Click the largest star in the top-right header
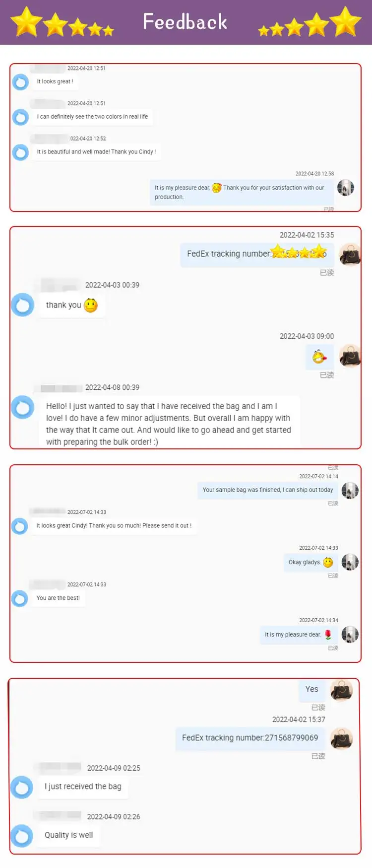This screenshot has width=372, height=868. [x=346, y=21]
